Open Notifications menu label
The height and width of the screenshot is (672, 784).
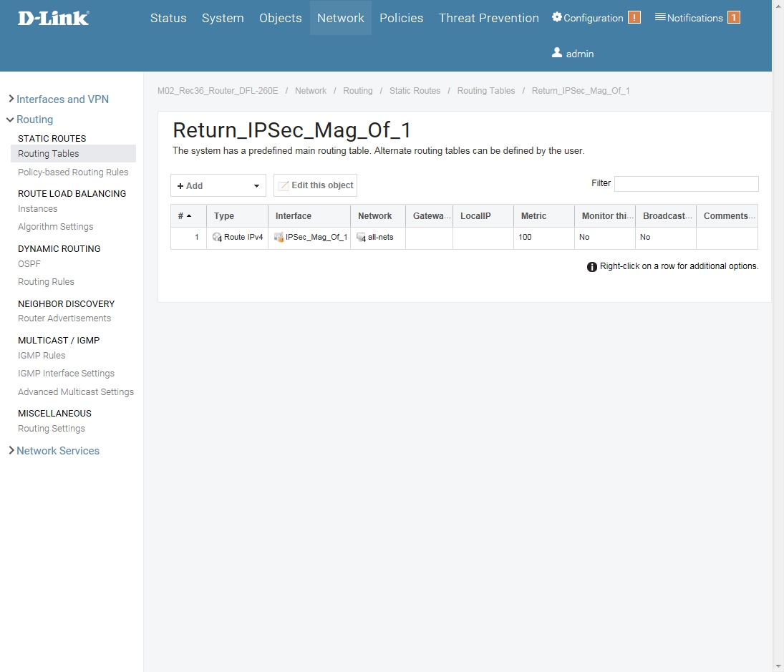[x=695, y=18]
